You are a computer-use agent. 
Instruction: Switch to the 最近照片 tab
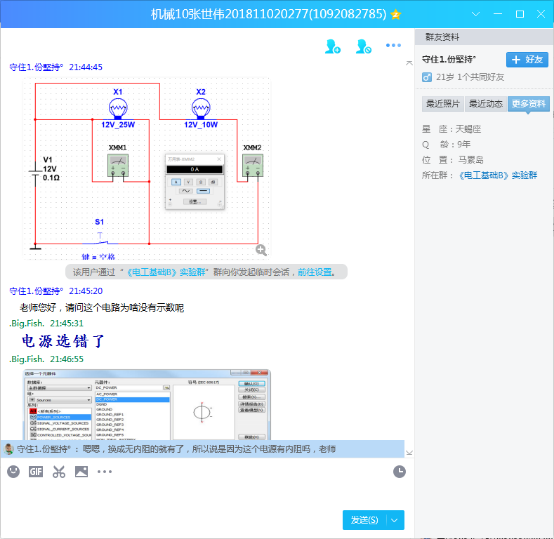443,104
